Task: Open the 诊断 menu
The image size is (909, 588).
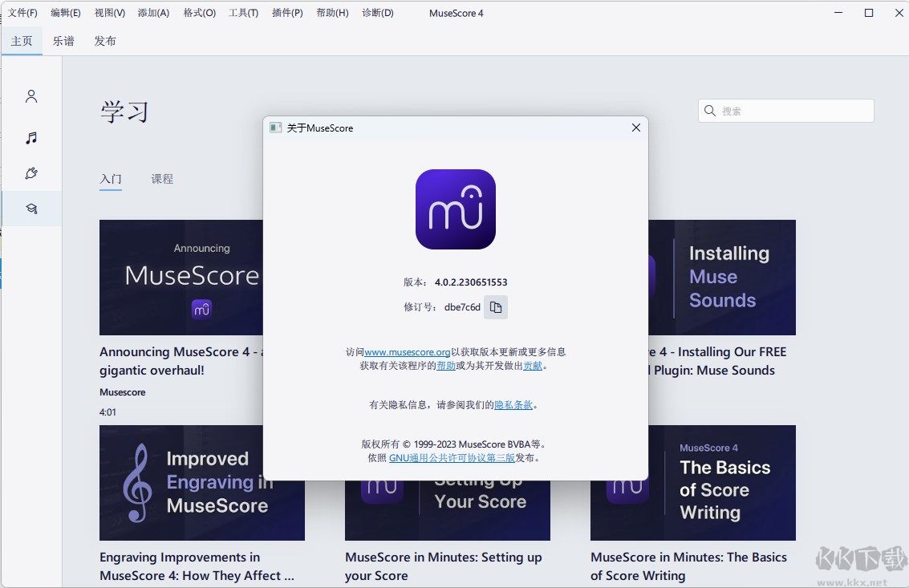Action: click(x=377, y=13)
